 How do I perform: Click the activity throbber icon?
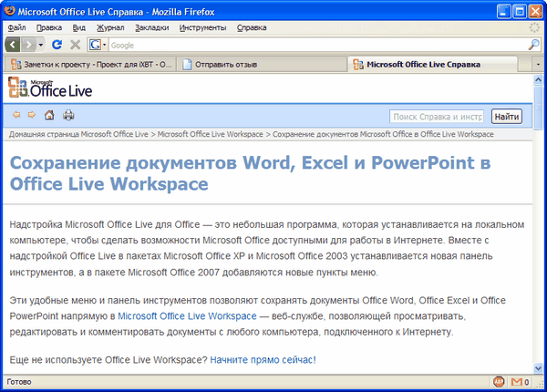coord(534,27)
